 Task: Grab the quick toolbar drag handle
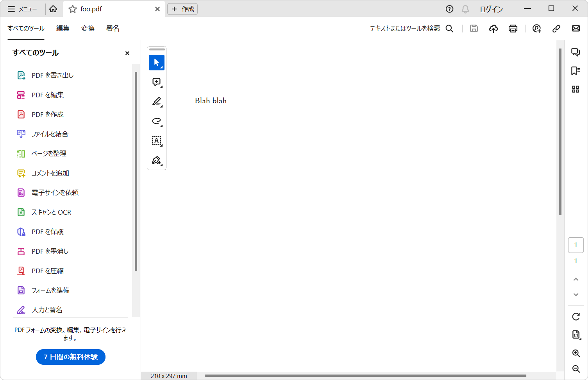click(x=157, y=50)
